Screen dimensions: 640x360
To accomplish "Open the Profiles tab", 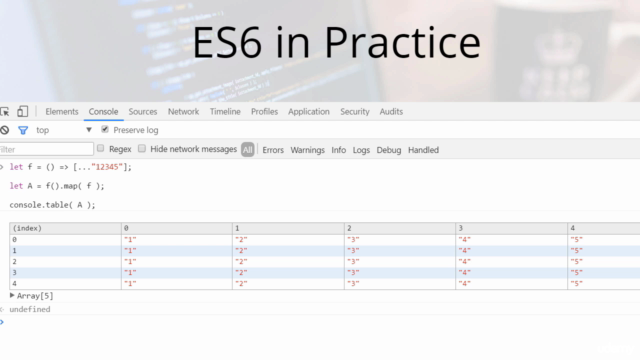I will [x=264, y=112].
